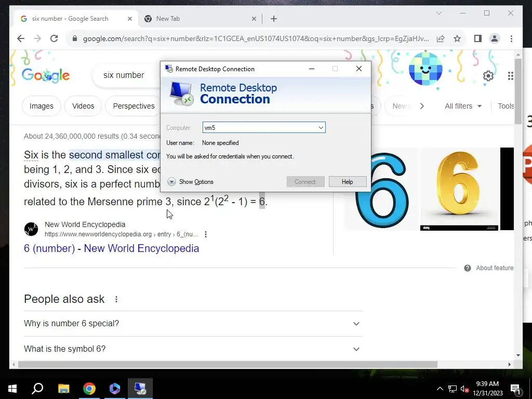532x399 pixels.
Task: View site information via the lock icon
Action: [75, 38]
